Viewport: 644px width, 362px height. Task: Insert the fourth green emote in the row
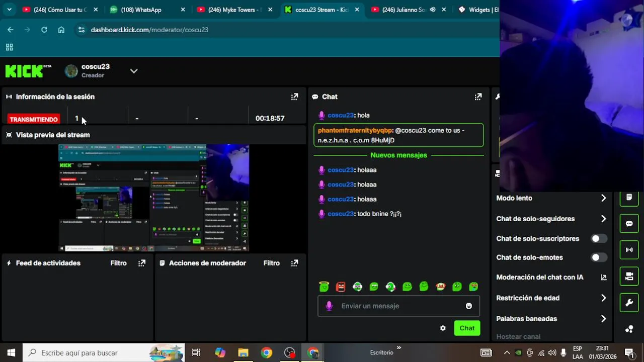(374, 287)
